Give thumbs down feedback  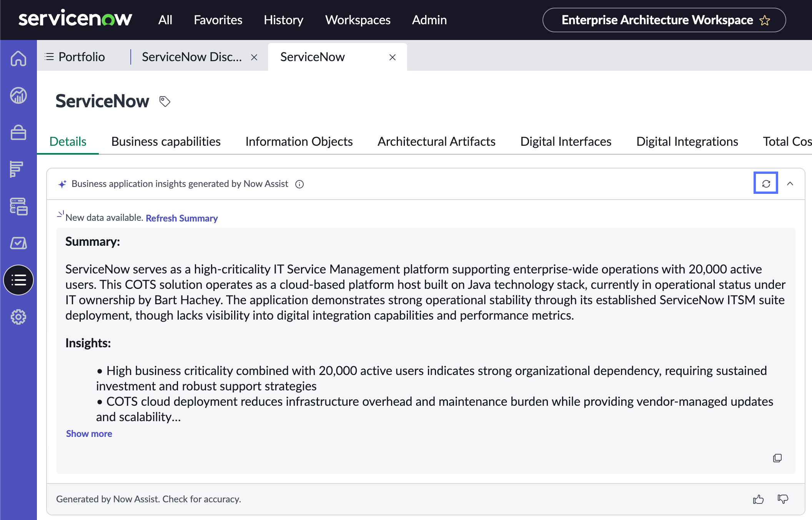783,499
